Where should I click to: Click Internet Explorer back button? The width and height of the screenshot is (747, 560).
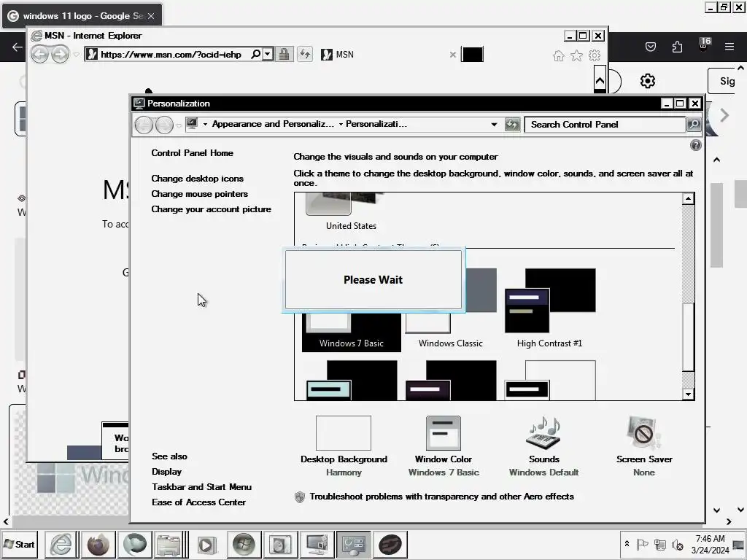(x=39, y=54)
